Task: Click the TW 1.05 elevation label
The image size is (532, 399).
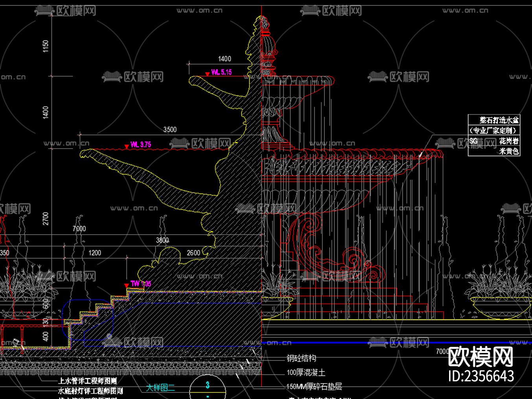Action: pos(141,283)
